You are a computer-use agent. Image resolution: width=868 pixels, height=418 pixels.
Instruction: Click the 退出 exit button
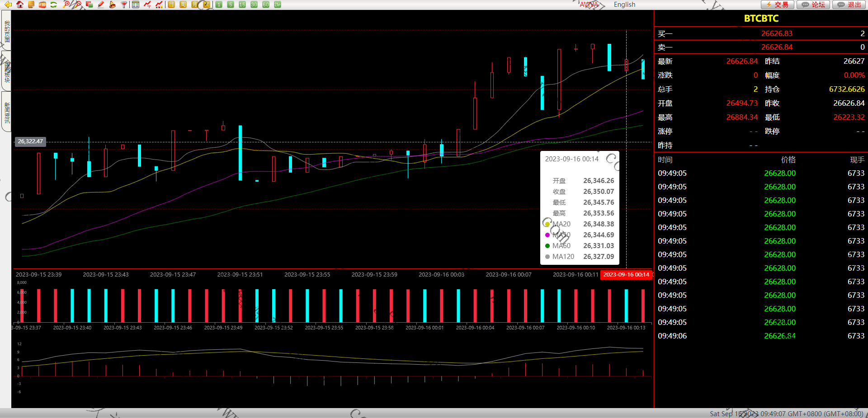(850, 5)
